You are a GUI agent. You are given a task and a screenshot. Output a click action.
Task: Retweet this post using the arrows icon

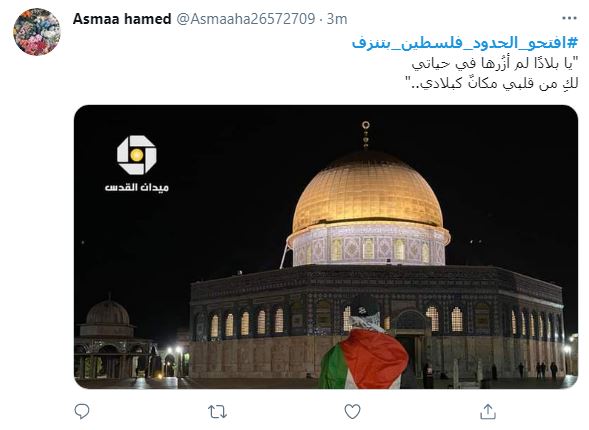[217, 412]
